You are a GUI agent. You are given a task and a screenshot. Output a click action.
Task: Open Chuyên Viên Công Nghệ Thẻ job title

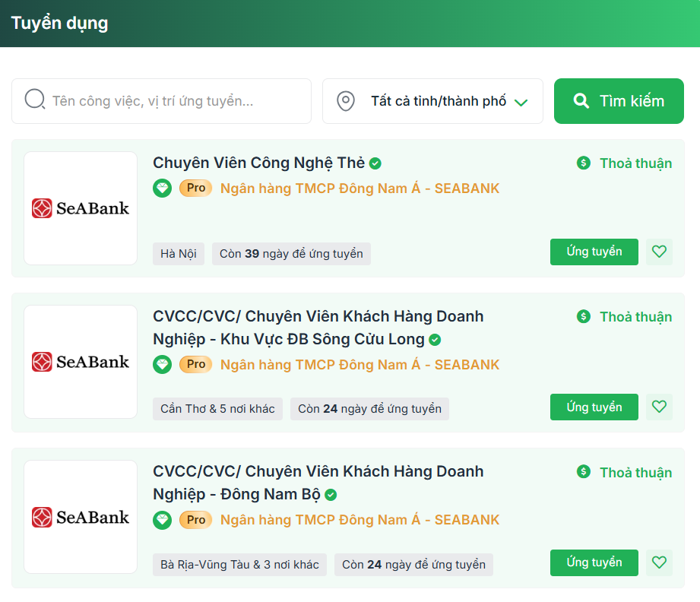(x=259, y=163)
